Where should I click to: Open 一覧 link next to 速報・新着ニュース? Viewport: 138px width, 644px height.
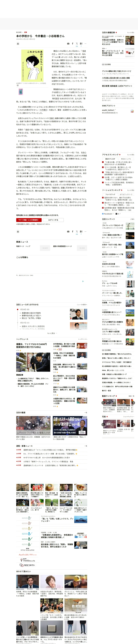pyautogui.click(x=86, y=446)
